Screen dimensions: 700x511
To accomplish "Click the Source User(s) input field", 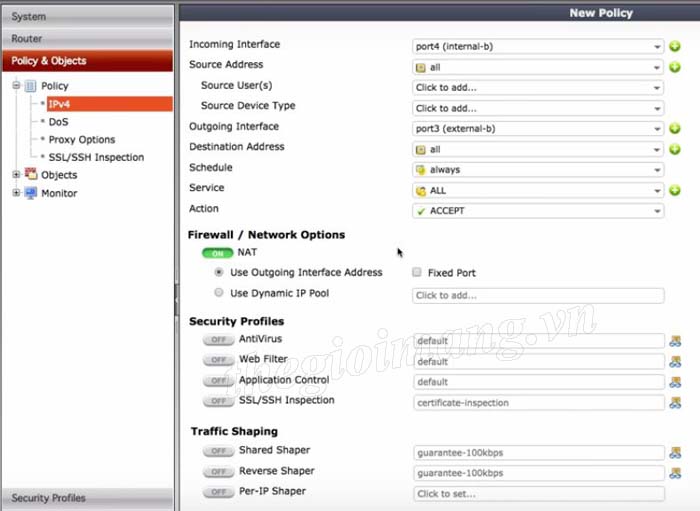I will (538, 88).
